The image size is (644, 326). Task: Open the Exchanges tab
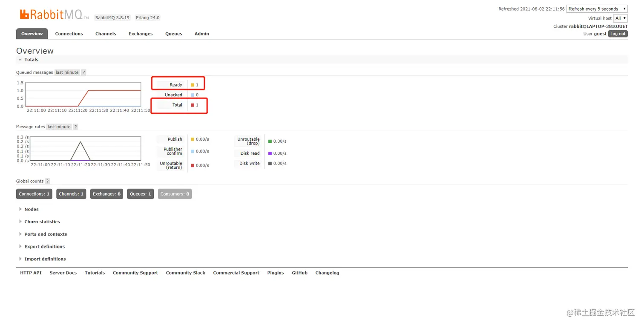coord(141,34)
